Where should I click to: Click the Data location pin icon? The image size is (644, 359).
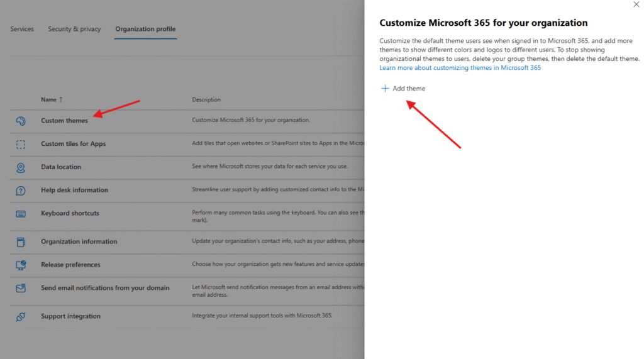pos(21,167)
